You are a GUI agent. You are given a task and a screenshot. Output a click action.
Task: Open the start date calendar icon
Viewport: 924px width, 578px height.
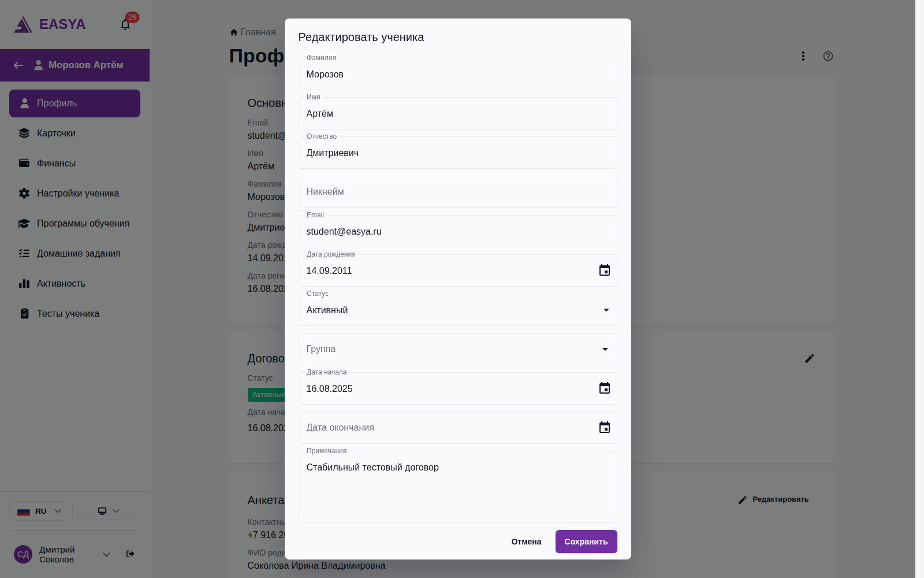pos(605,388)
